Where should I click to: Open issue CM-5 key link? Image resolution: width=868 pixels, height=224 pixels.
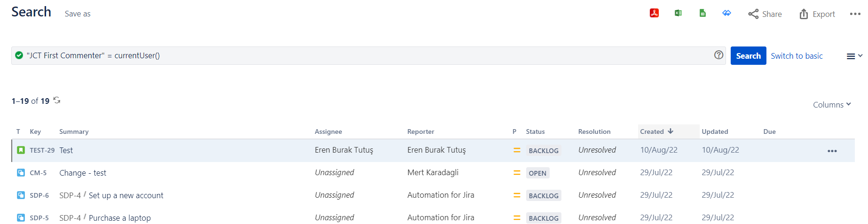(38, 173)
